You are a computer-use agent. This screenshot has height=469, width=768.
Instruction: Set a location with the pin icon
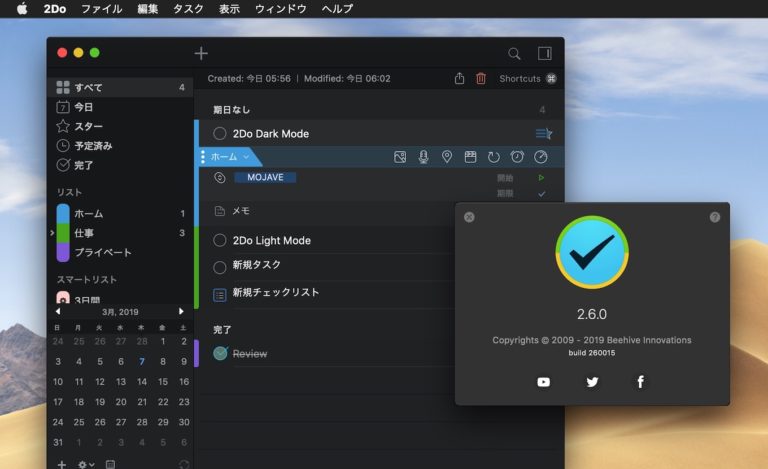(447, 157)
